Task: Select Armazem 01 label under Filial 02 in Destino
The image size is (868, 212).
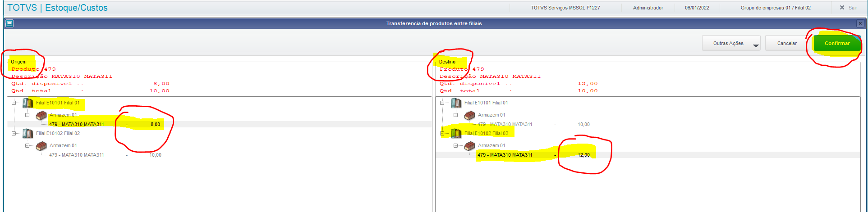Action: (x=491, y=145)
